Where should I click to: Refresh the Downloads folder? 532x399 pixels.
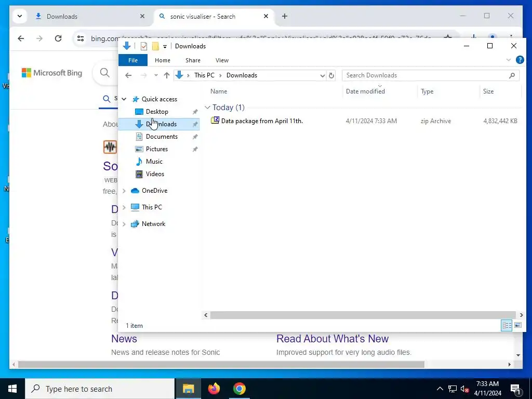click(x=331, y=75)
